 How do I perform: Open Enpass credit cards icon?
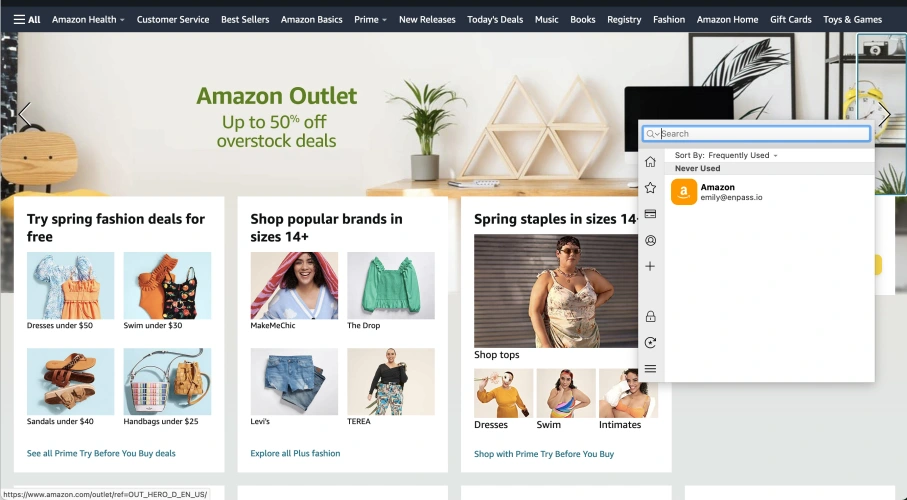click(650, 214)
